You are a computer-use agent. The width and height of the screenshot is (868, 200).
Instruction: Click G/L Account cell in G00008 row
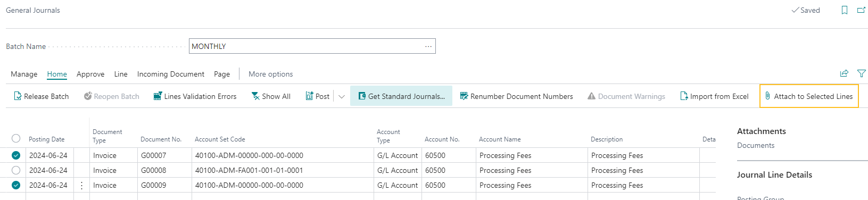[398, 170]
